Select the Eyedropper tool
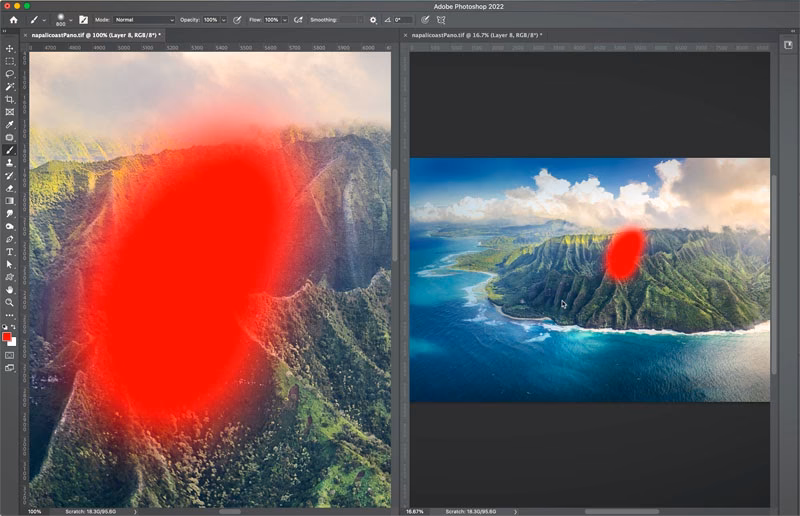This screenshot has height=516, width=800. tap(9, 125)
